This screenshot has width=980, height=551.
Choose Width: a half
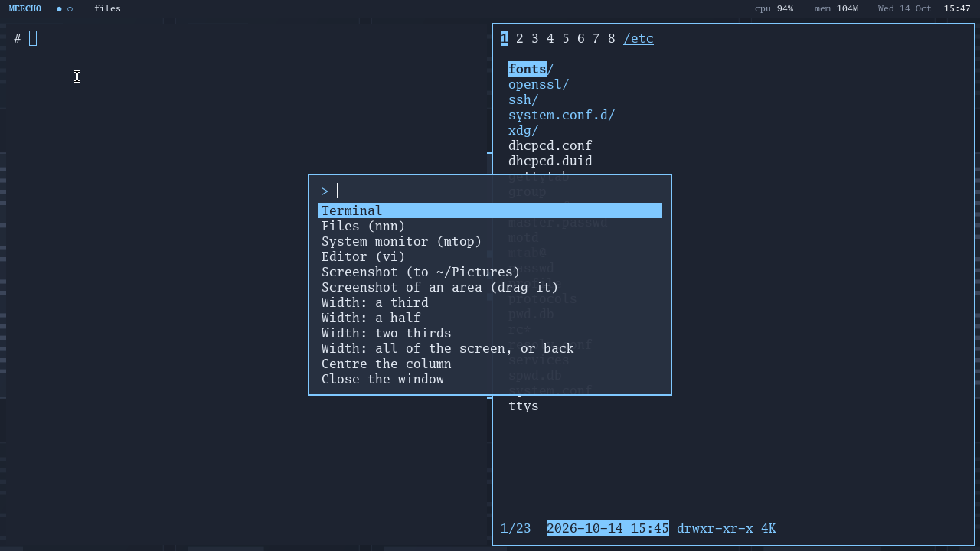click(490, 318)
